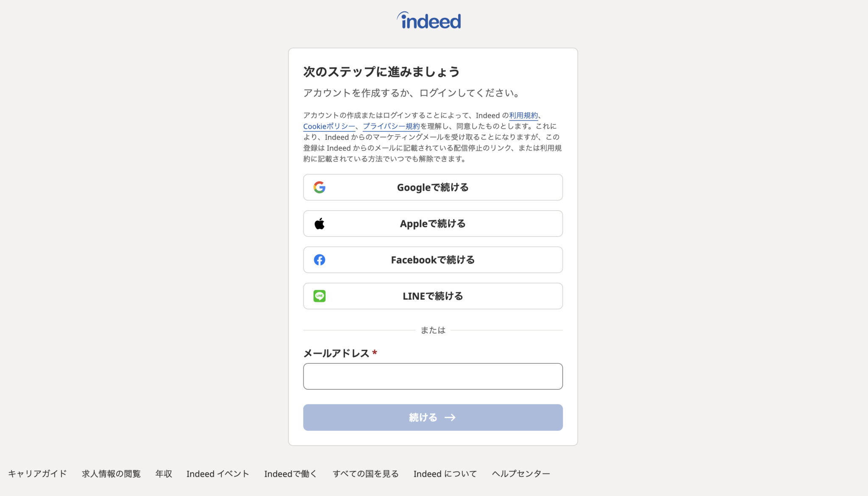Click inside the メールアドレス email field

click(x=433, y=376)
